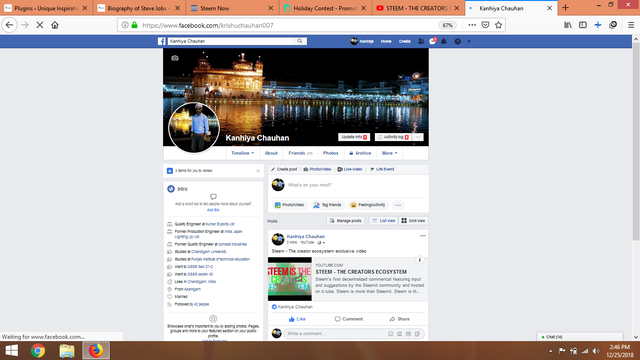Open the more options ellipsis beside Activity log

(x=418, y=137)
